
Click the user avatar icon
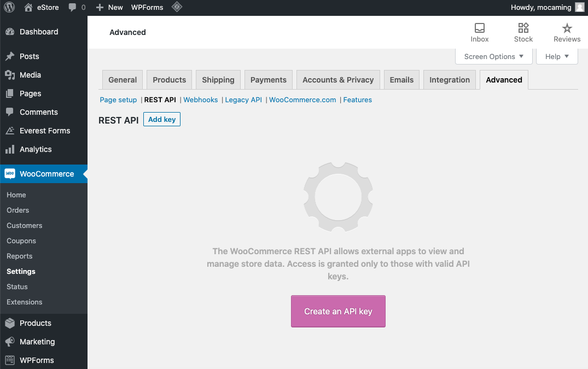(580, 7)
